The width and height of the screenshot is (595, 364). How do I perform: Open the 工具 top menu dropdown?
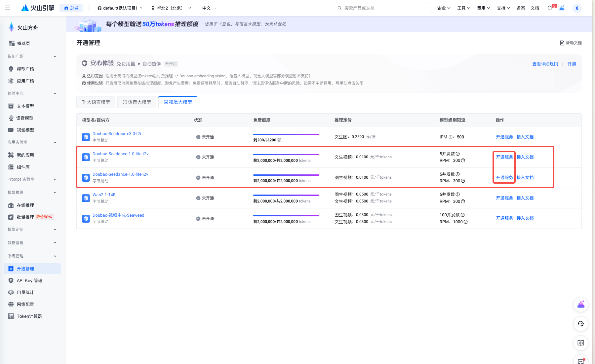point(463,8)
